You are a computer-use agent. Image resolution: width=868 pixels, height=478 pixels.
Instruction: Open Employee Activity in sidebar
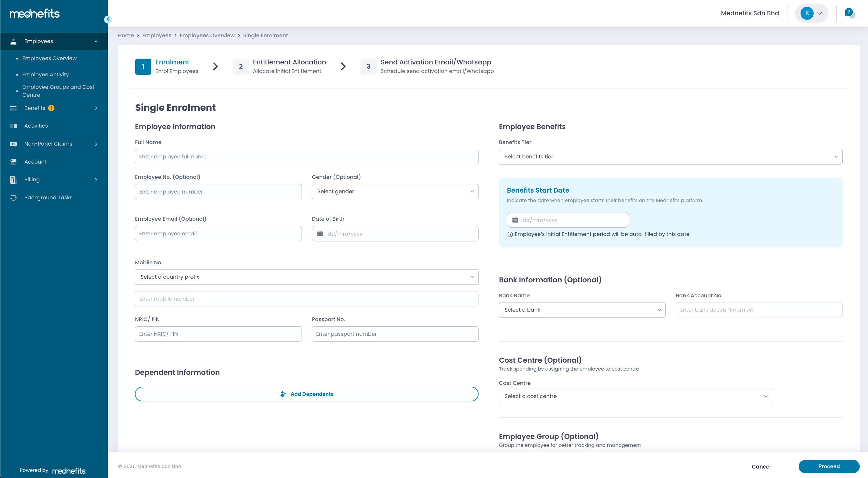click(45, 74)
